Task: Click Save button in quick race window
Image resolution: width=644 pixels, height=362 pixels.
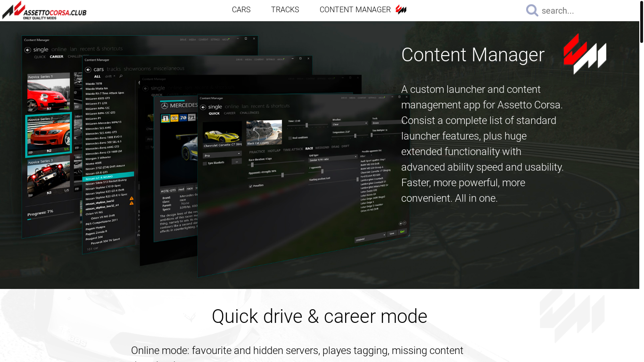Action: pos(392,233)
